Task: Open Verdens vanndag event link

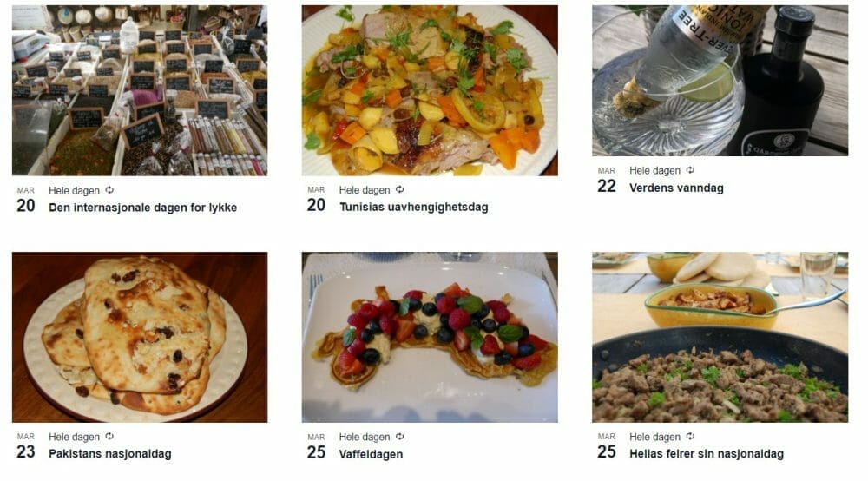Action: coord(676,188)
